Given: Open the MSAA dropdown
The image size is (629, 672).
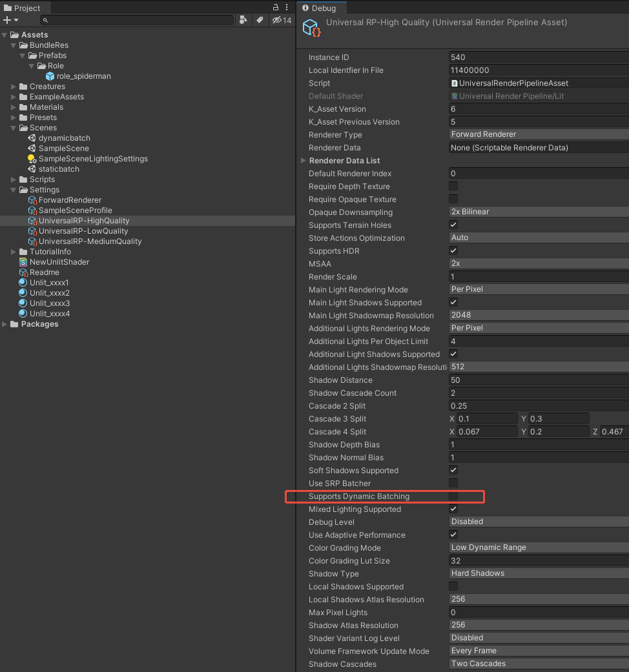Looking at the screenshot, I should click(539, 263).
